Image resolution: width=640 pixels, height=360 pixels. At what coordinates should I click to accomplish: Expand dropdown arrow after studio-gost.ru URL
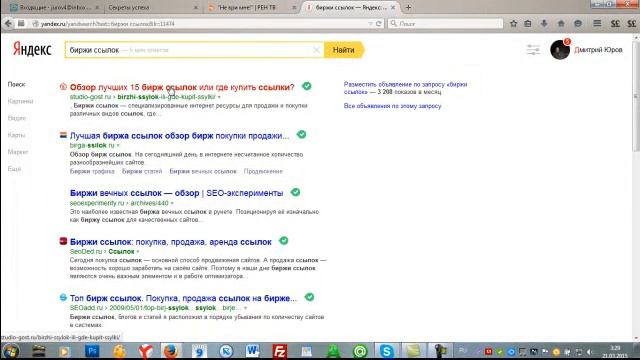point(219,97)
